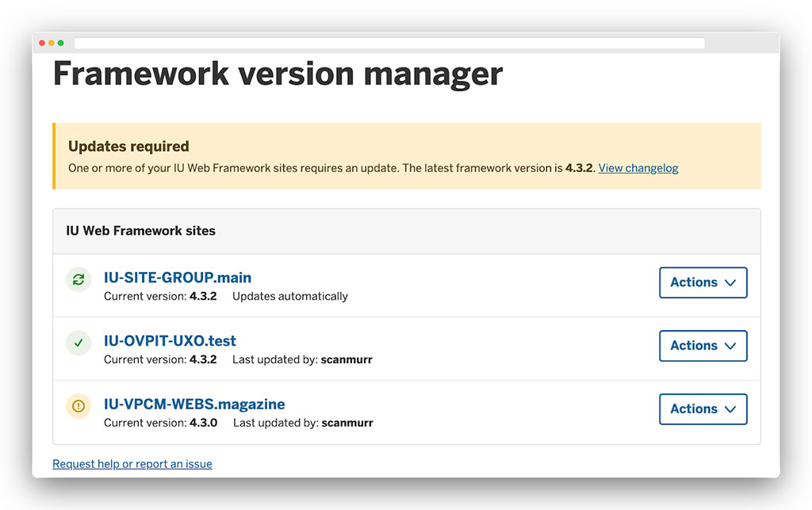Click the red close window dot

pos(42,43)
